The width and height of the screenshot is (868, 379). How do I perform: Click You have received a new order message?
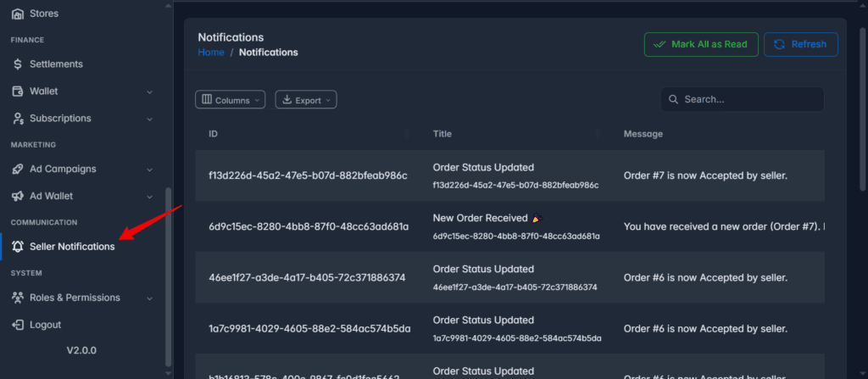pos(724,226)
